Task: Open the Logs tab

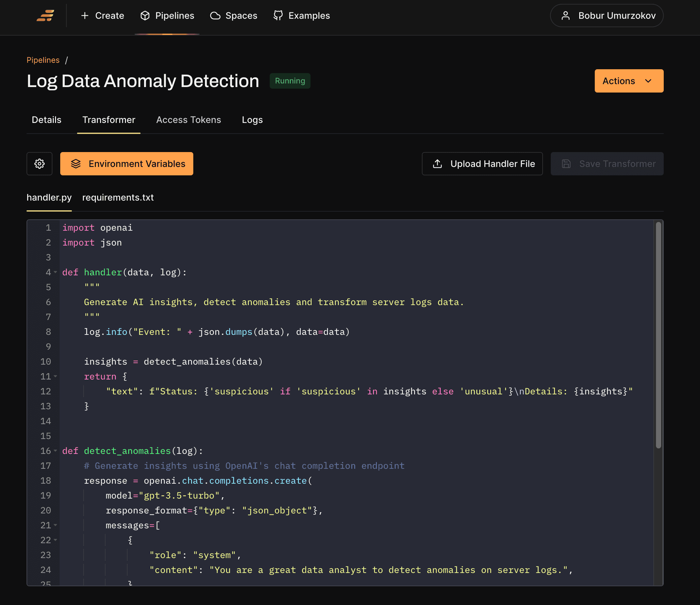Action: tap(252, 120)
